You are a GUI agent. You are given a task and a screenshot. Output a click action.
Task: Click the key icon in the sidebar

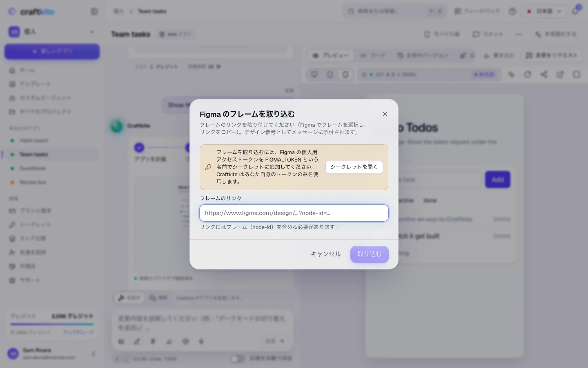(12, 224)
